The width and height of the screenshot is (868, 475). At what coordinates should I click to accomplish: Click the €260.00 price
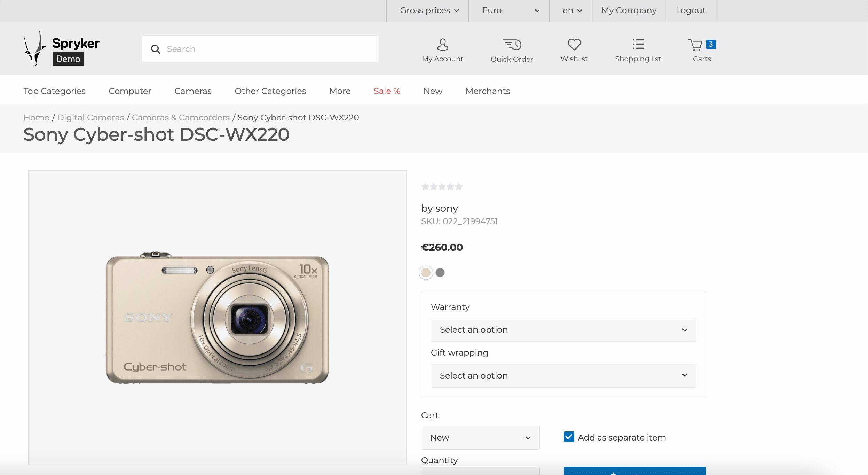442,247
